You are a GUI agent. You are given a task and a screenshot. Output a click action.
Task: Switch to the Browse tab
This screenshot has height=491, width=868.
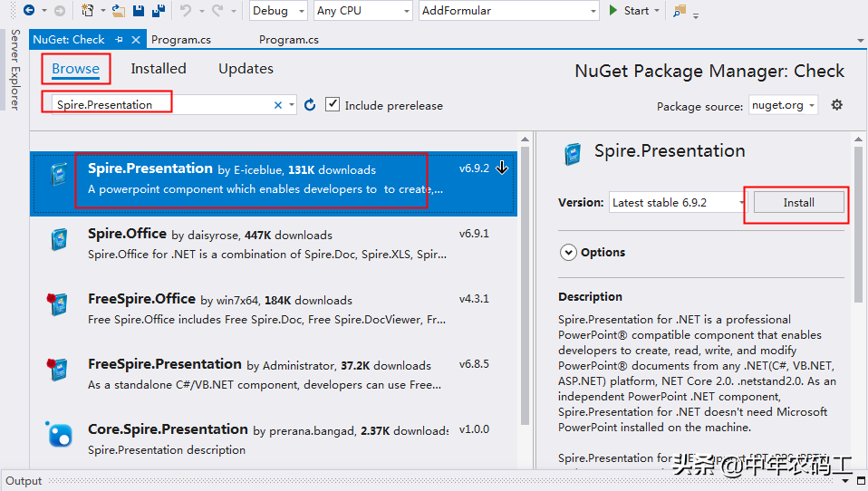[76, 69]
